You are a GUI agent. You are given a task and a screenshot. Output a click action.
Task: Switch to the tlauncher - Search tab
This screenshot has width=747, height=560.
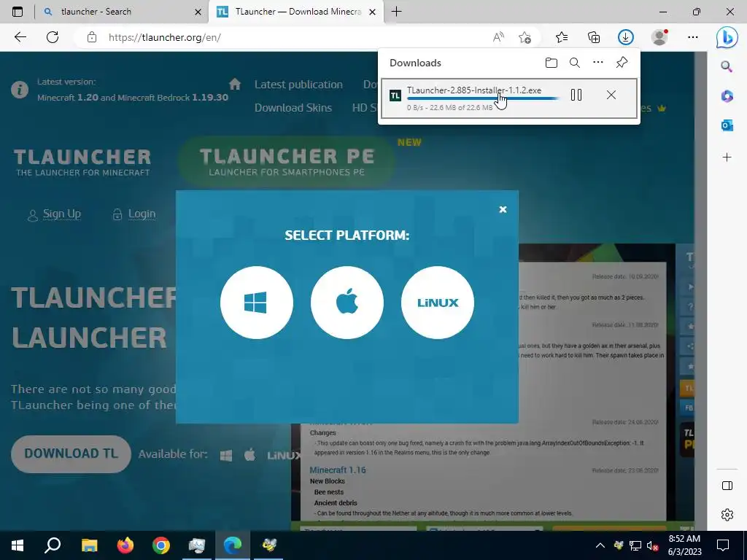(x=122, y=12)
